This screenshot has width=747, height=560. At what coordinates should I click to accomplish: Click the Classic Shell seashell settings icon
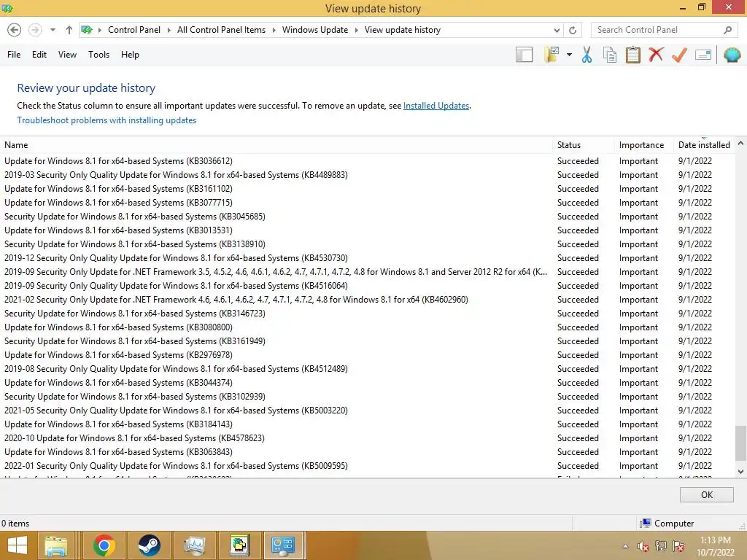(x=732, y=55)
